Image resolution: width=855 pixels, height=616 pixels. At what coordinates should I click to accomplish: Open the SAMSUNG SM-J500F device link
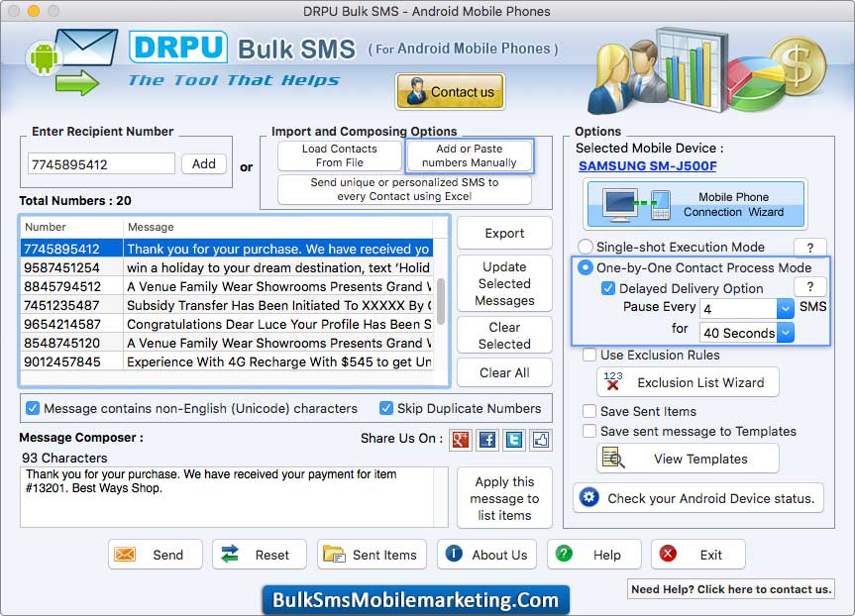click(647, 166)
